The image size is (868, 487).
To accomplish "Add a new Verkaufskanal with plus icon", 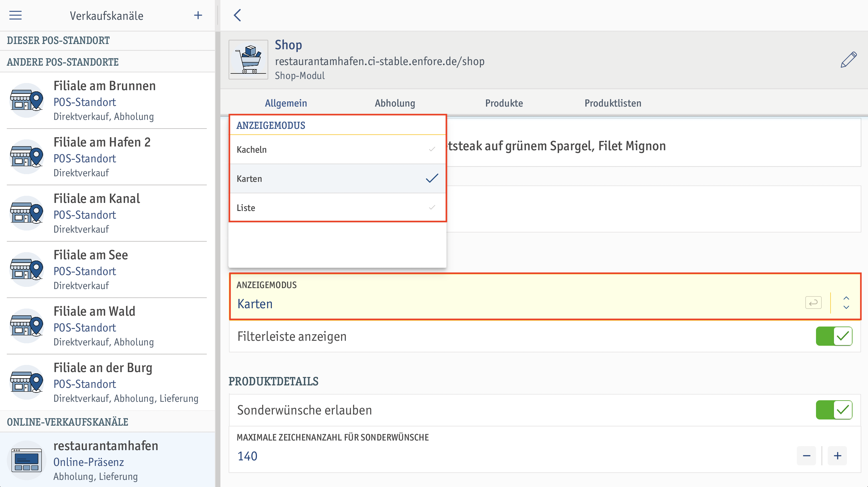I will 198,15.
